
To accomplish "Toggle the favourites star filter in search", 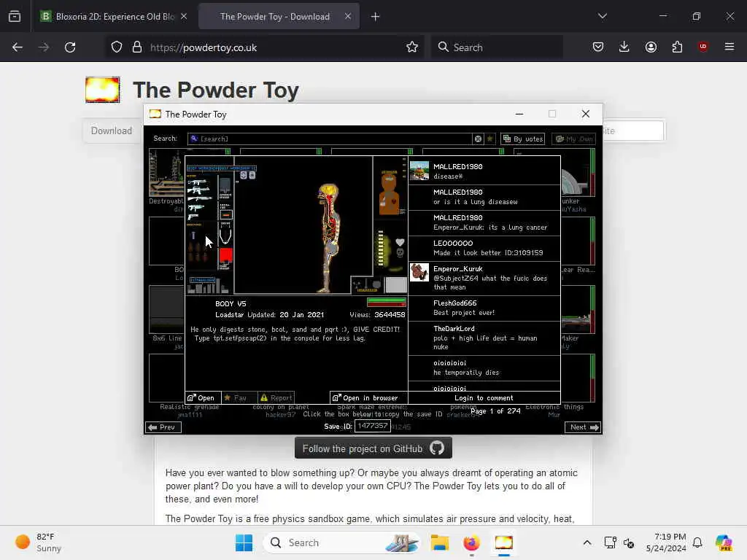I will [489, 139].
